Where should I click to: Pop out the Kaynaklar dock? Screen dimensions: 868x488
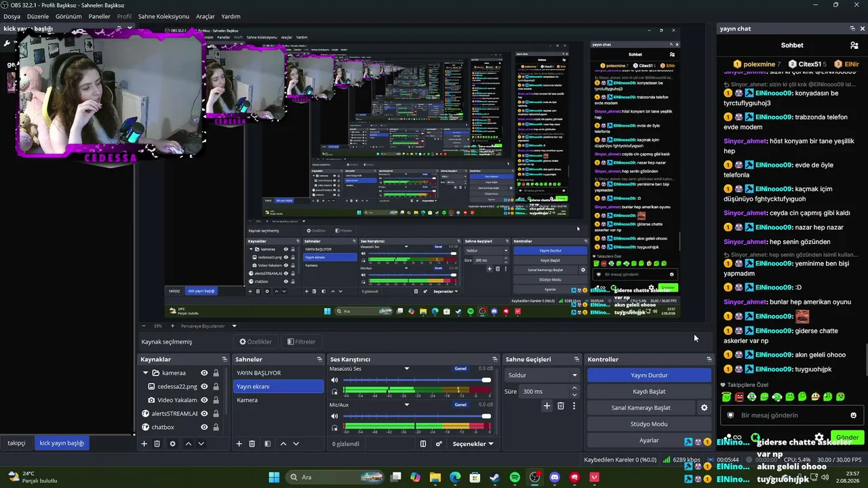pyautogui.click(x=224, y=359)
